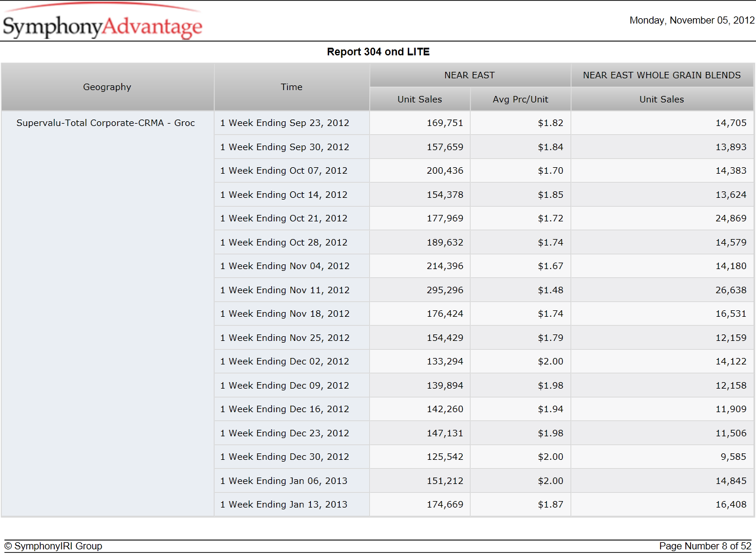Click the SymphonyIRI Group copyright footer

(53, 546)
